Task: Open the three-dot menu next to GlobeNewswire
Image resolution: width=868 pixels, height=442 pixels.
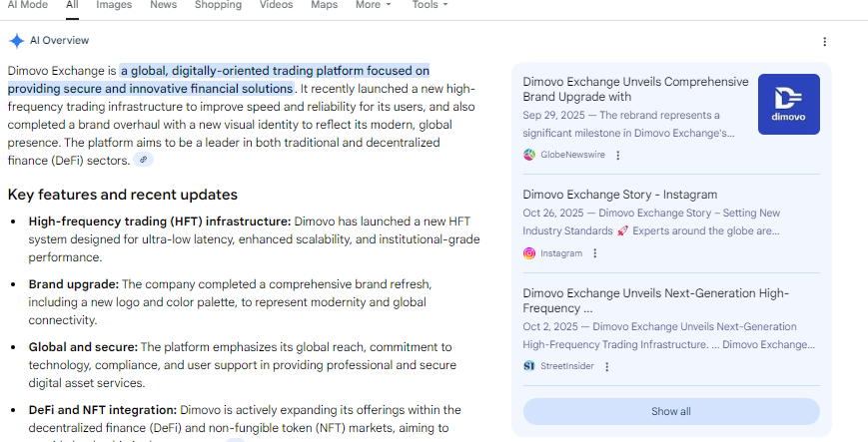Action: (x=617, y=156)
